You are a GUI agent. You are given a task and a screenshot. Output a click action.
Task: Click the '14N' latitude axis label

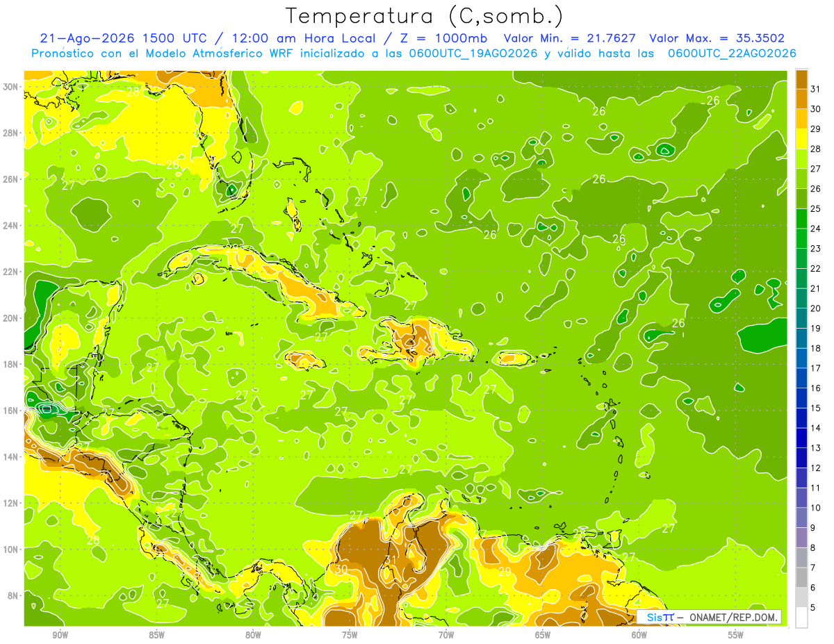tap(11, 456)
